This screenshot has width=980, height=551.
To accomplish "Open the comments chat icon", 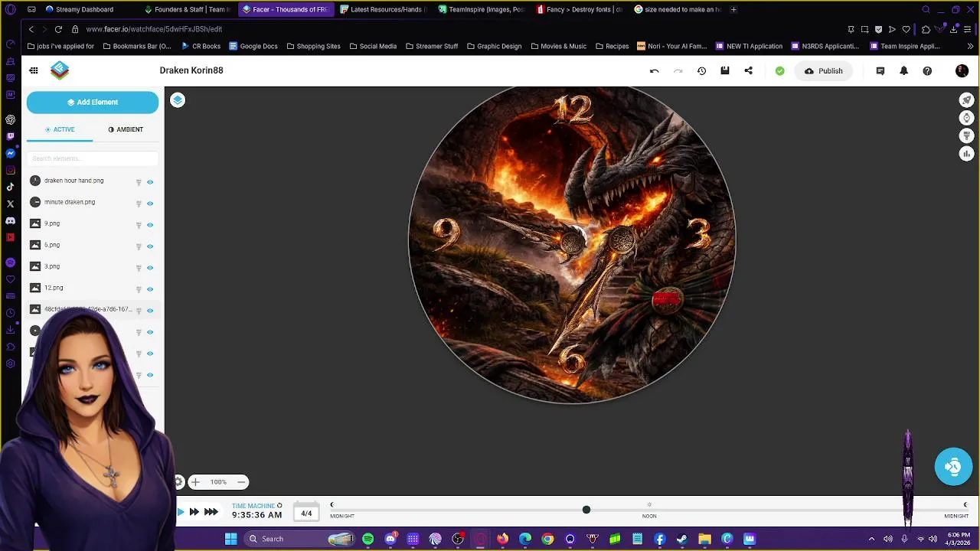I will (880, 71).
